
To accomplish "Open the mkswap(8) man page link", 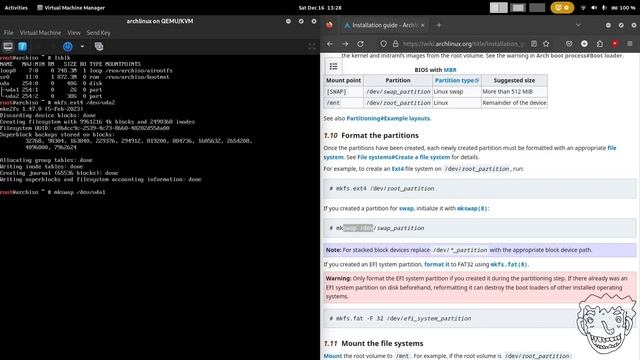I will click(x=472, y=208).
